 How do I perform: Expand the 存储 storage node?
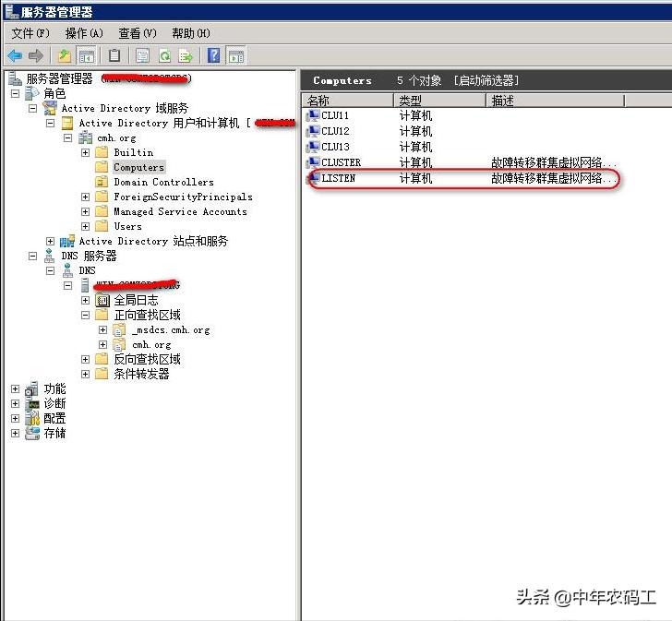point(15,433)
